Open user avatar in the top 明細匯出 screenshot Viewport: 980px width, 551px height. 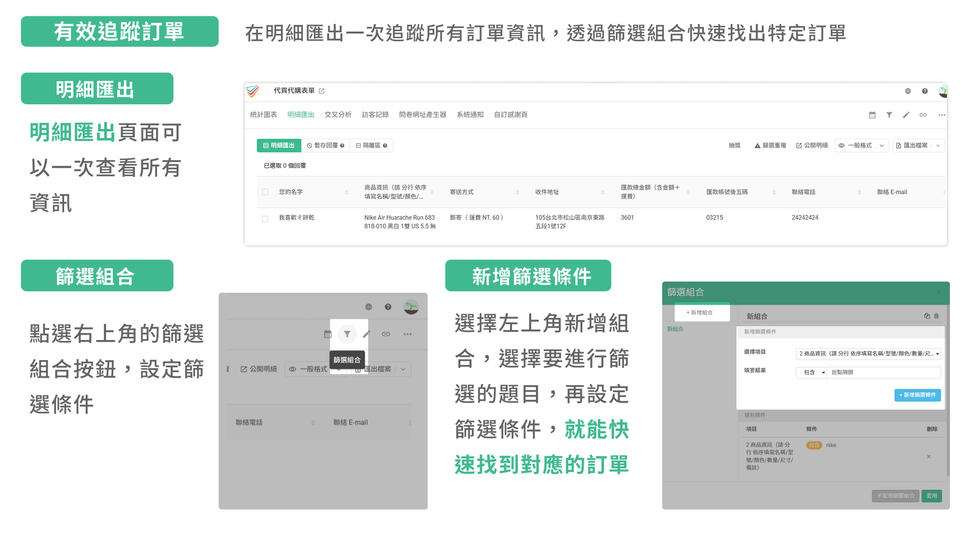click(x=943, y=91)
